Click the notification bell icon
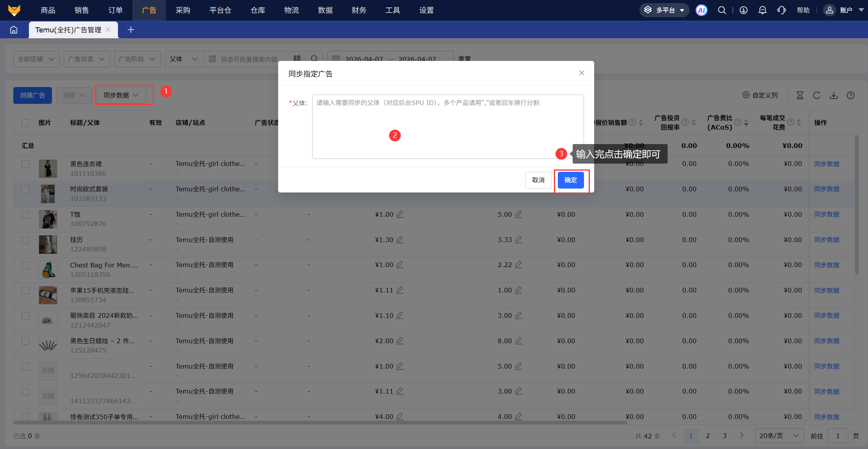This screenshot has width=868, height=449. (x=762, y=10)
